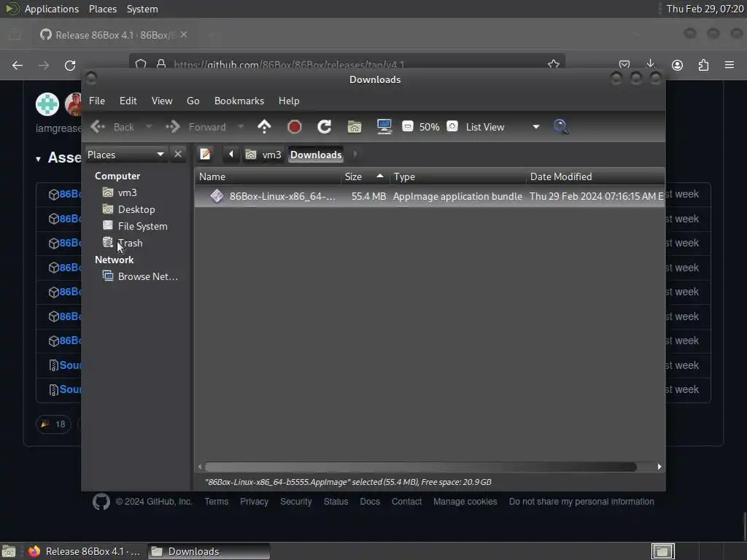Open the Computer icon in toolbar
This screenshot has width=747, height=560.
[x=384, y=127]
